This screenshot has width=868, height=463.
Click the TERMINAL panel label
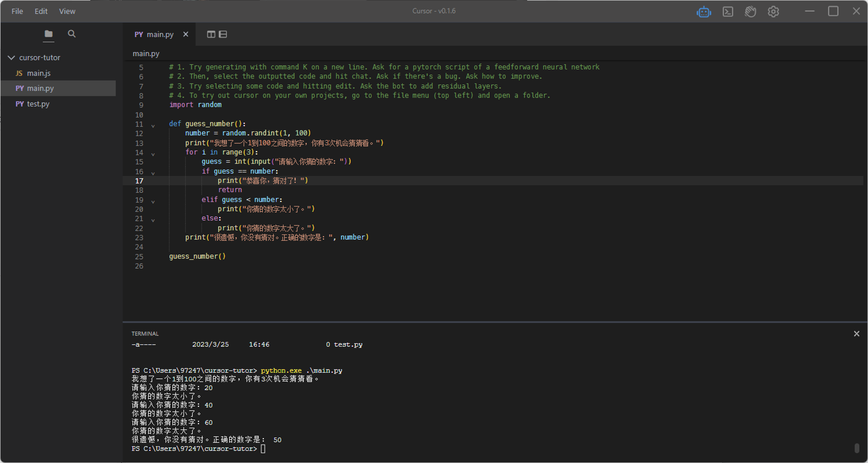point(145,334)
